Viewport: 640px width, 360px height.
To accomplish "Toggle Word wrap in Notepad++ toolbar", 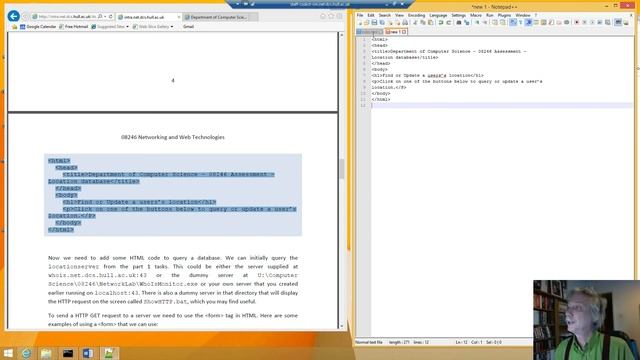I will 513,22.
